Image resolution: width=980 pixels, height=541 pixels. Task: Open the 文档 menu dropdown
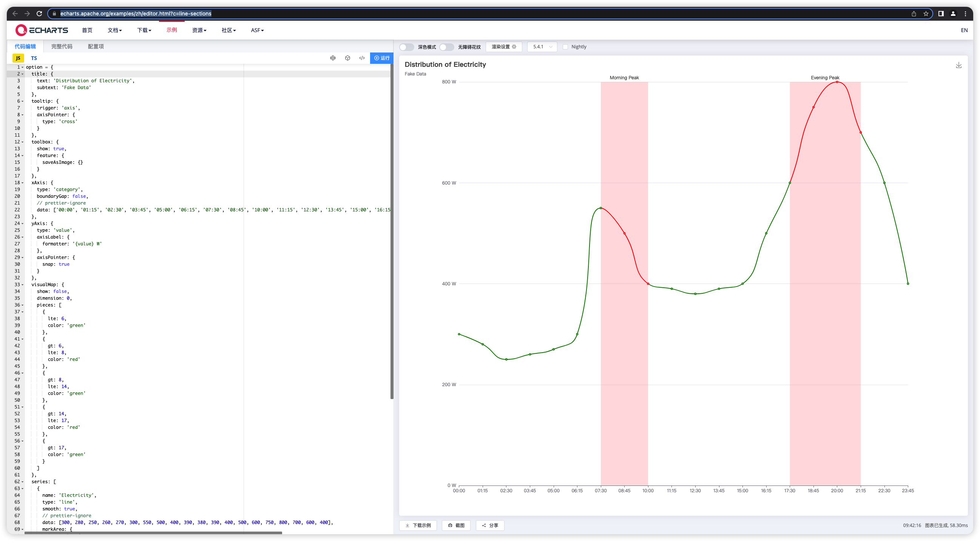pos(114,30)
